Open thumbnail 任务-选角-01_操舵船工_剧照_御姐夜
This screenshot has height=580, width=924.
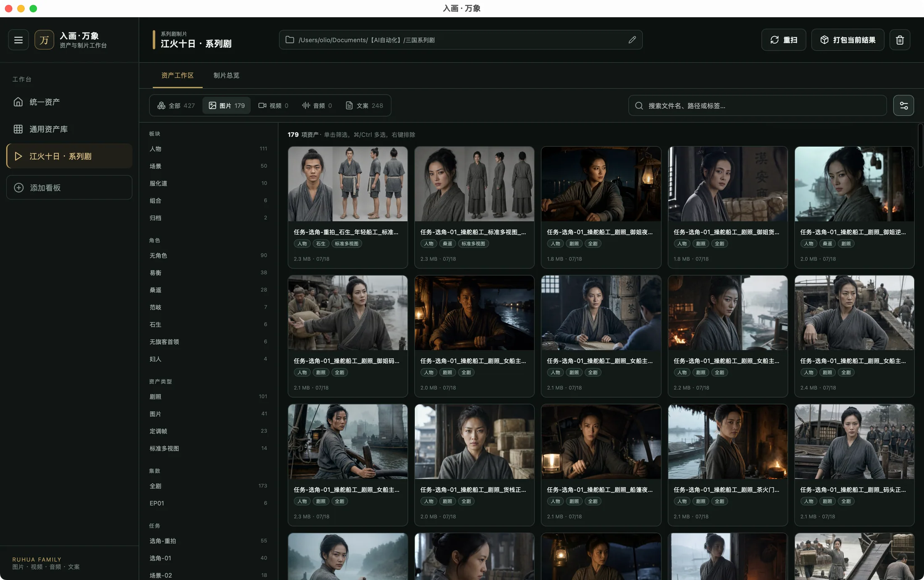coord(601,184)
